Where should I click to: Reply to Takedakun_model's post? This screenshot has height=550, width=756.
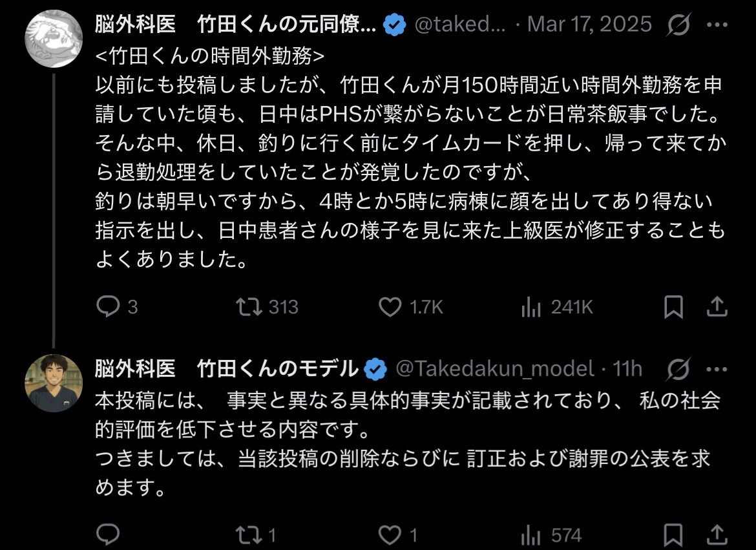pyautogui.click(x=107, y=534)
